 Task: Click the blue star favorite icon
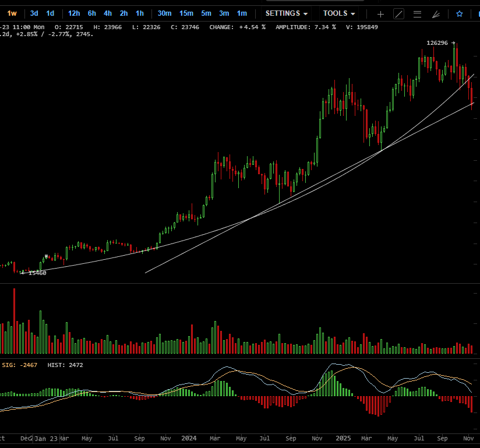tap(459, 13)
